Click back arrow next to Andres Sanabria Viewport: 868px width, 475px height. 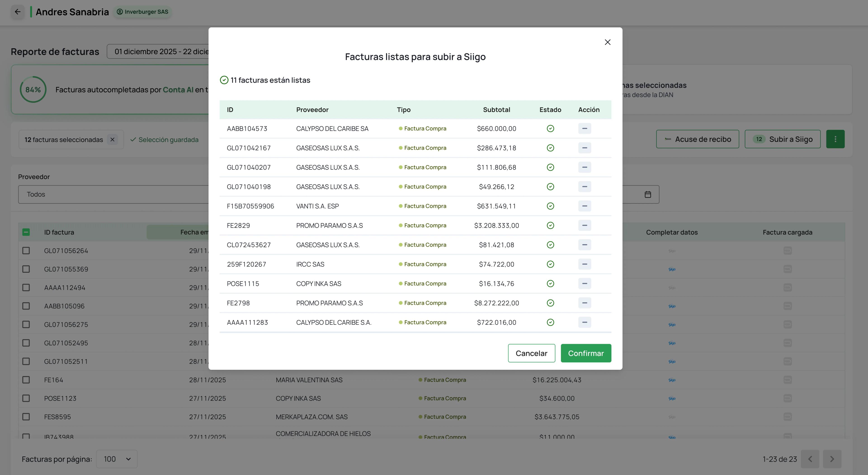coord(18,12)
